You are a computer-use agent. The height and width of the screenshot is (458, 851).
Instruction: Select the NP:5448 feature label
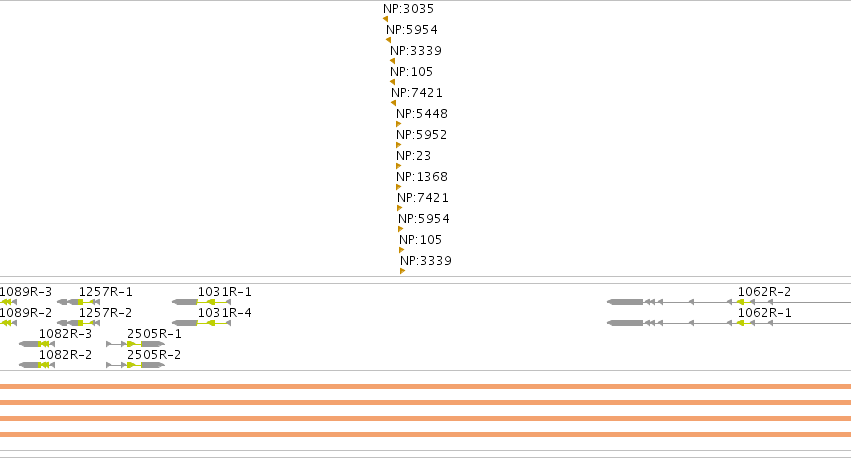click(x=422, y=114)
